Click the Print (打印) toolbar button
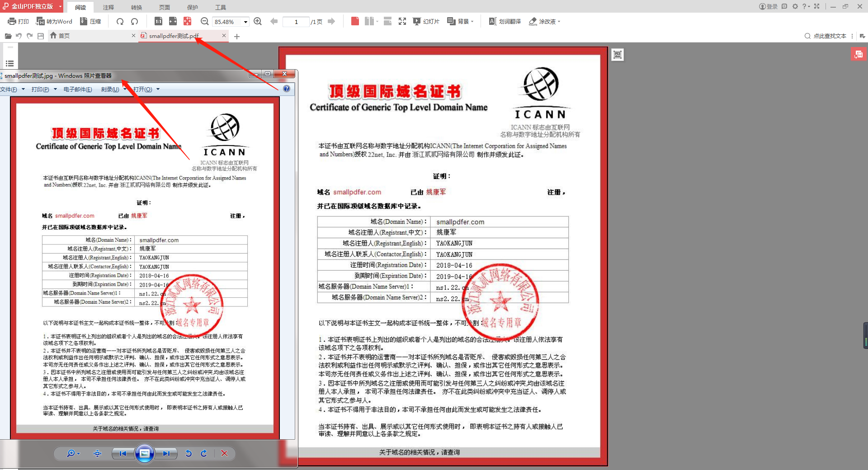 pos(18,21)
